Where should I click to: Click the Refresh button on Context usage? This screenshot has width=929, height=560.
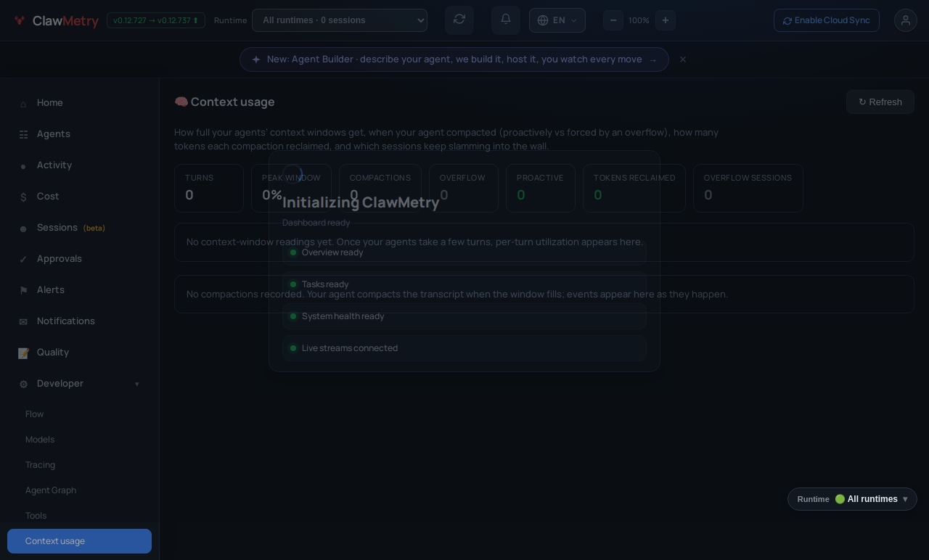tap(880, 102)
